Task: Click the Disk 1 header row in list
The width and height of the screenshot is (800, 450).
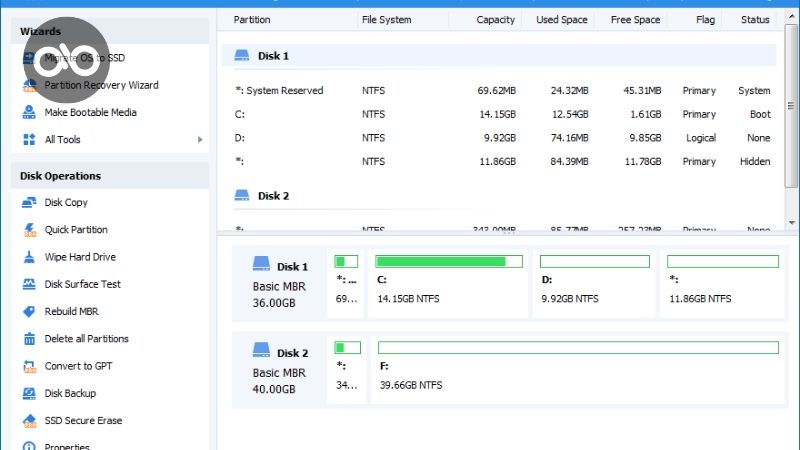Action: tap(499, 56)
